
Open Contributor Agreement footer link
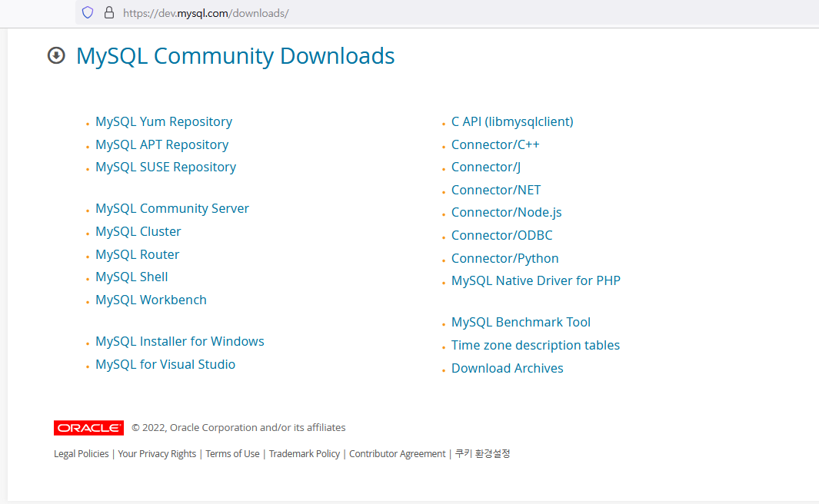[397, 454]
